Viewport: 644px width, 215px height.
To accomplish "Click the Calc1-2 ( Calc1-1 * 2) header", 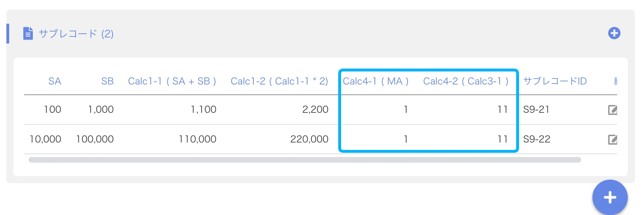I will pyautogui.click(x=279, y=81).
